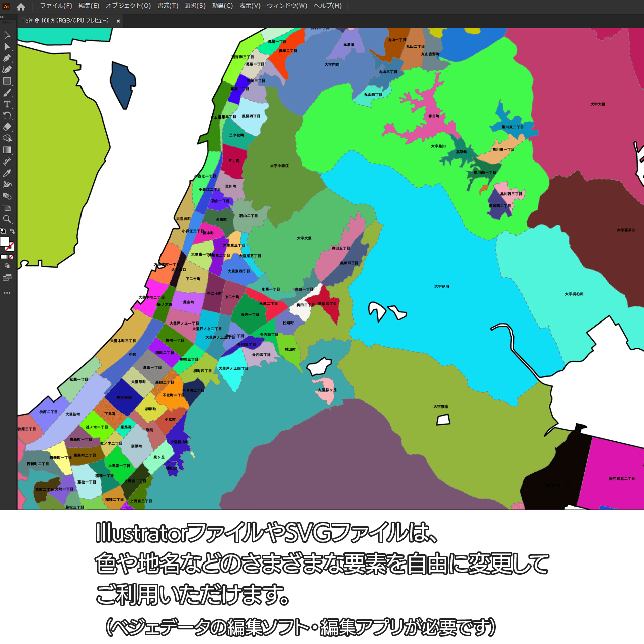Viewport: 644px width, 644px height.
Task: Select the Type tool
Action: (x=7, y=104)
